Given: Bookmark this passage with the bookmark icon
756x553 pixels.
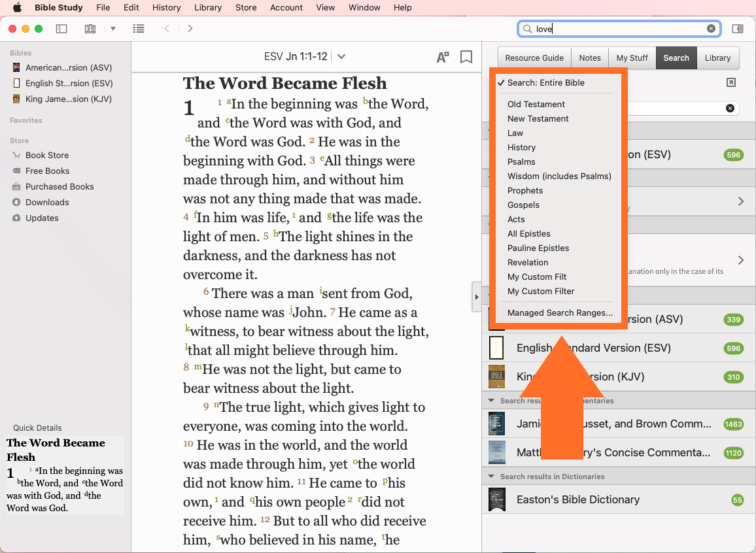Looking at the screenshot, I should 466,58.
